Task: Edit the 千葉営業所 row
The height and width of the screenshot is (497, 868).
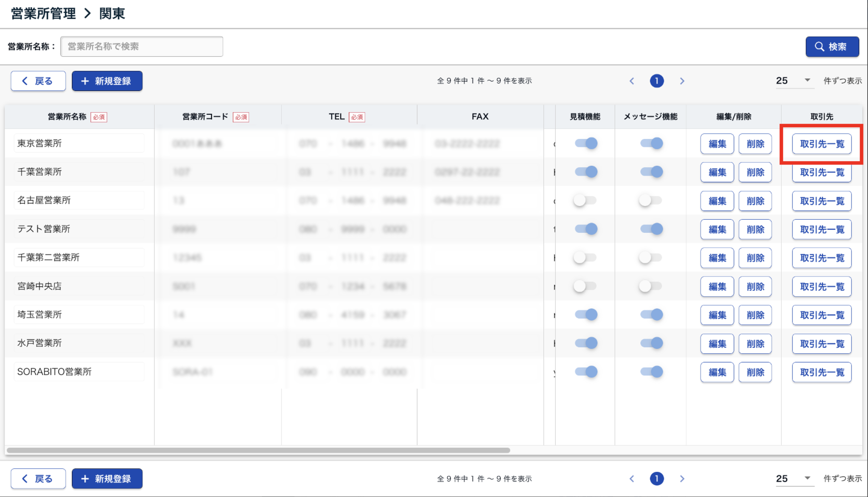Action: point(717,172)
